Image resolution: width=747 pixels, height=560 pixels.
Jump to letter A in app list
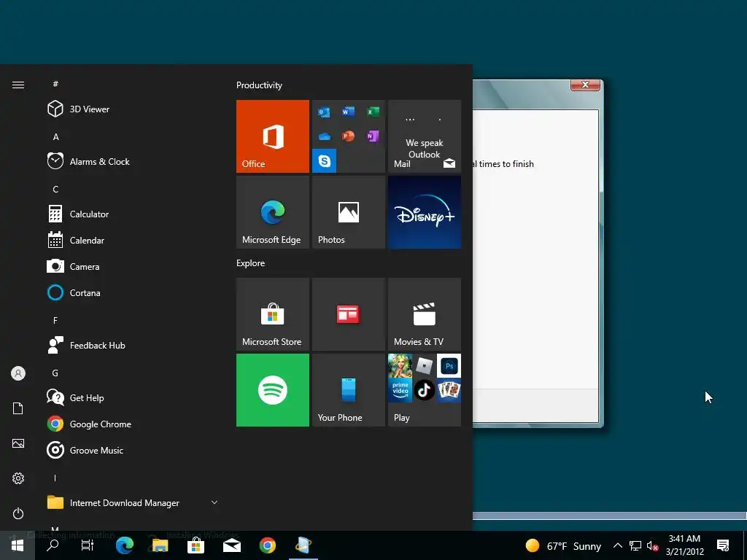[55, 136]
